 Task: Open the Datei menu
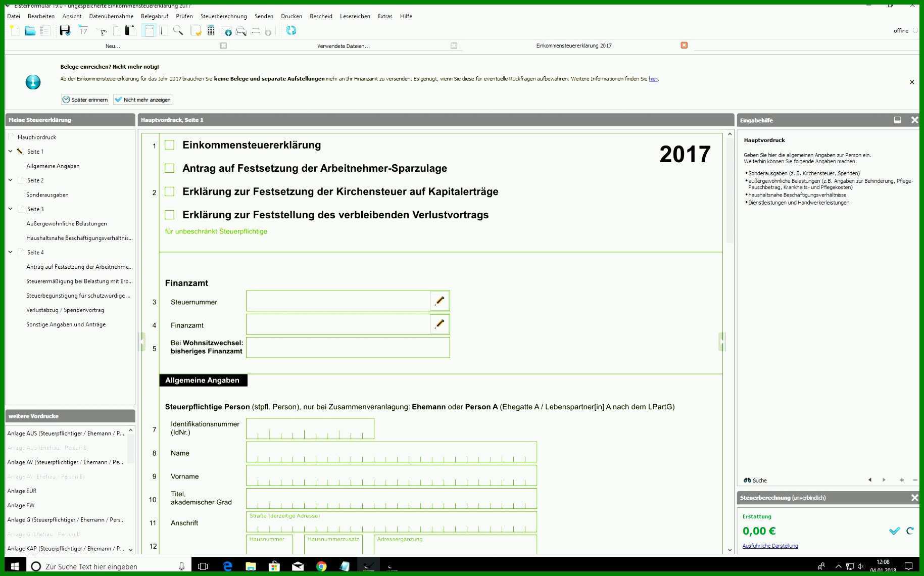(x=14, y=16)
